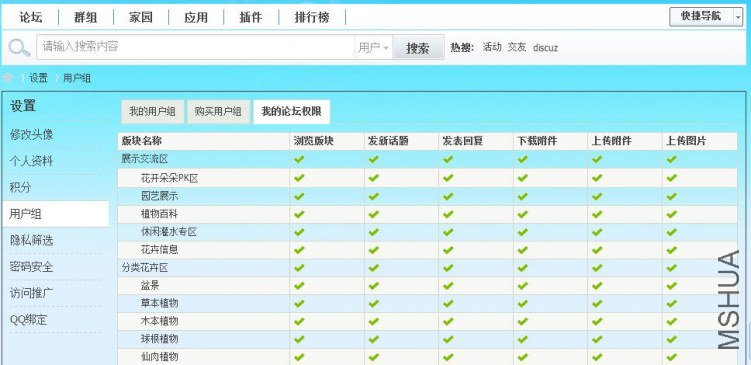The height and width of the screenshot is (365, 751).
Task: Click 发新话题 checkmark for 花开朵朵PK区
Action: coord(374,178)
